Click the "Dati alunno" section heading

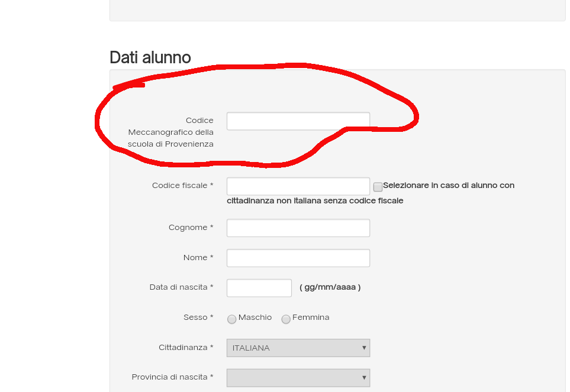coord(150,57)
